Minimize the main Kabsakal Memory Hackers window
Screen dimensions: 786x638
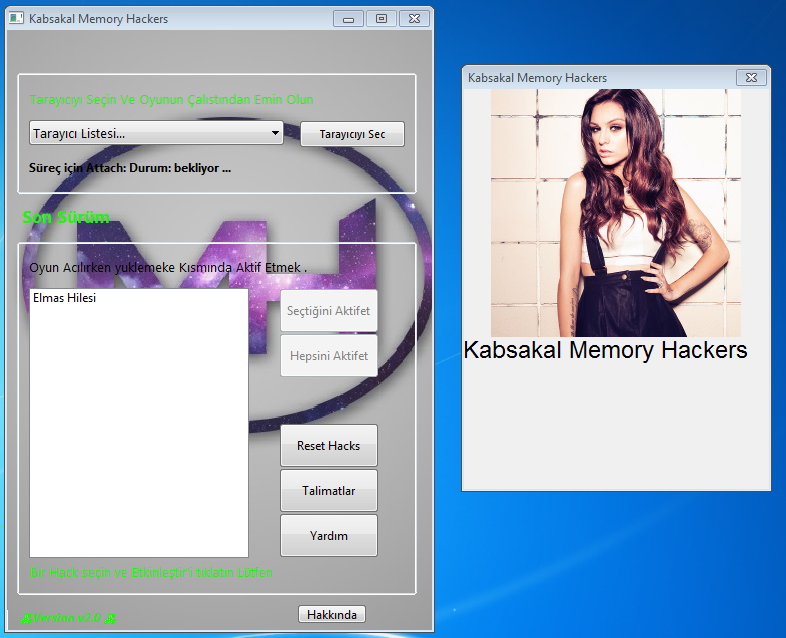[348, 19]
